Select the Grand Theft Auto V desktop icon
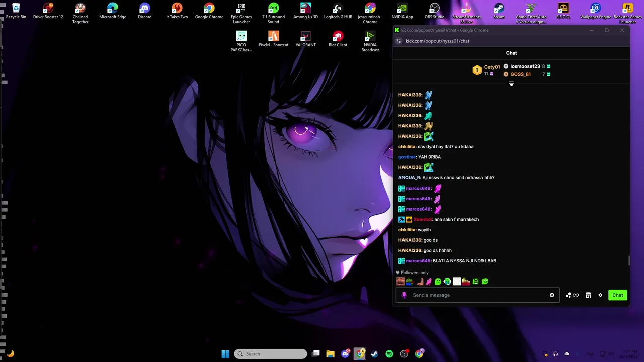The height and width of the screenshot is (362, 644). tap(531, 13)
